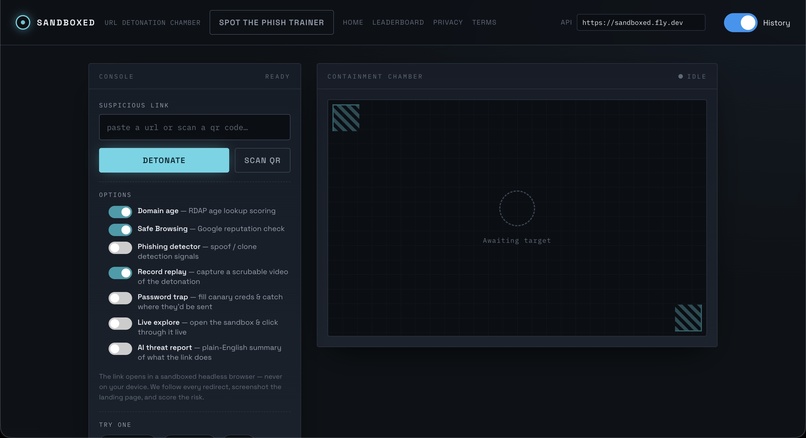Image resolution: width=806 pixels, height=438 pixels.
Task: Turn off Record replay
Action: [120, 272]
